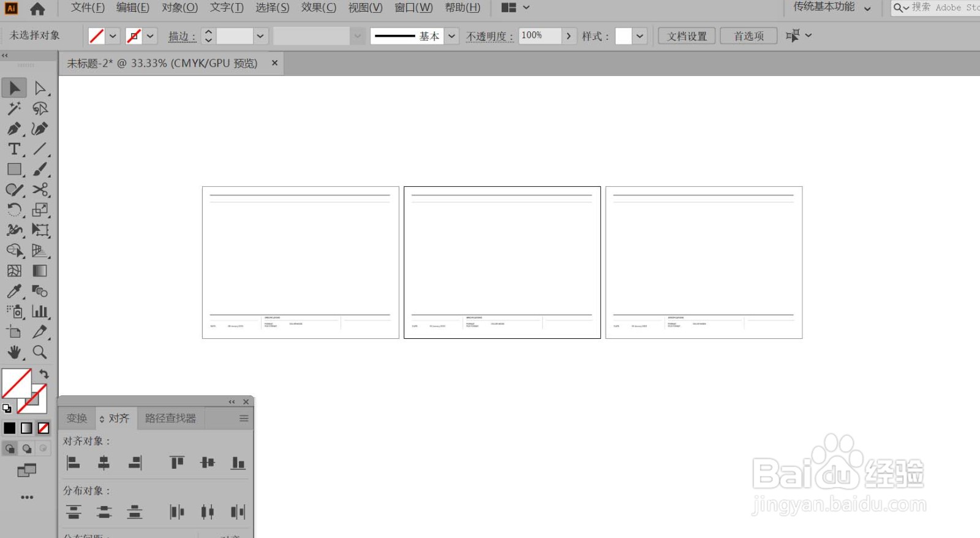Click 首选项 button
980x538 pixels.
tap(749, 36)
